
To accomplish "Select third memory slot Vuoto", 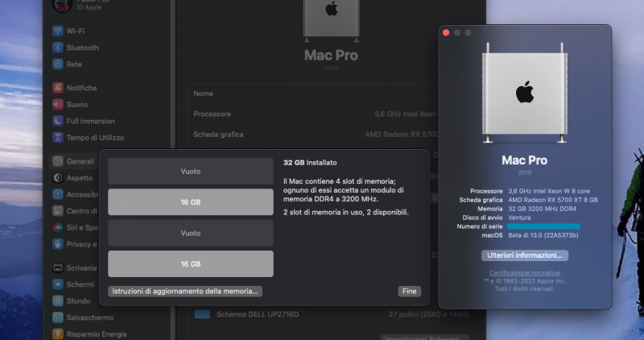I will coord(191,233).
